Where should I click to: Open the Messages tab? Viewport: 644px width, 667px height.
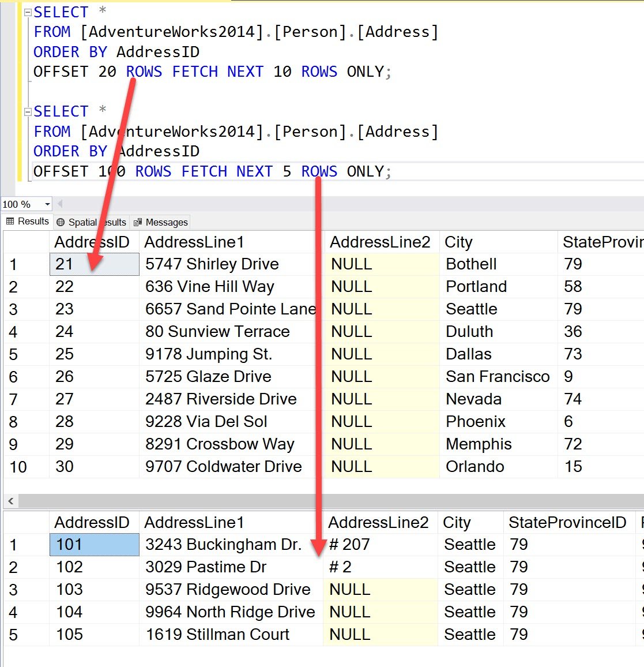click(160, 222)
